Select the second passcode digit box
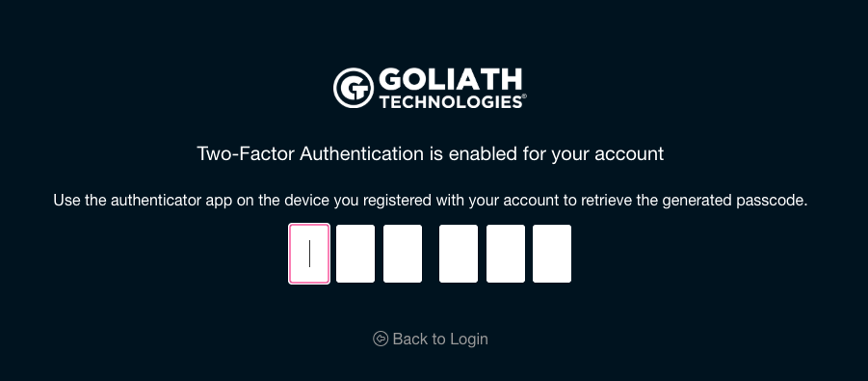 coord(355,254)
